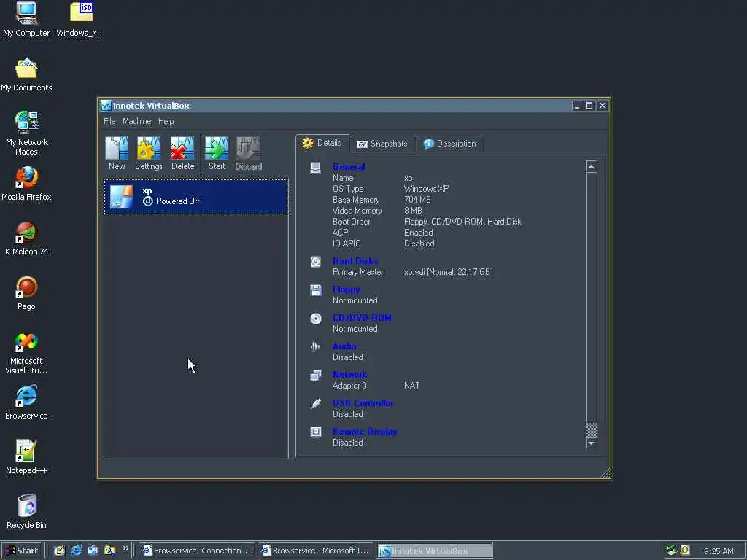Open the Hard Disks settings link
The height and width of the screenshot is (560, 747).
[355, 260]
